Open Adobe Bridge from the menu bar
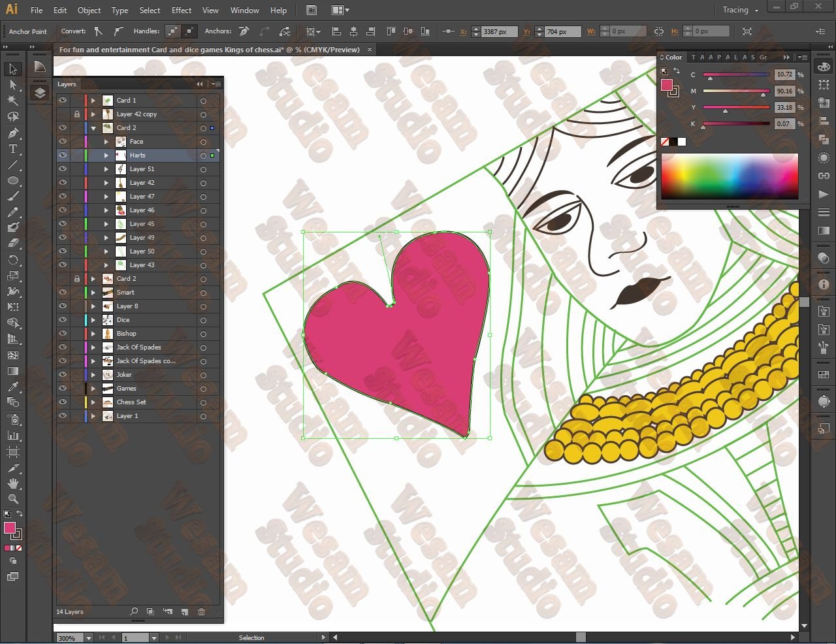836x644 pixels. (x=312, y=10)
